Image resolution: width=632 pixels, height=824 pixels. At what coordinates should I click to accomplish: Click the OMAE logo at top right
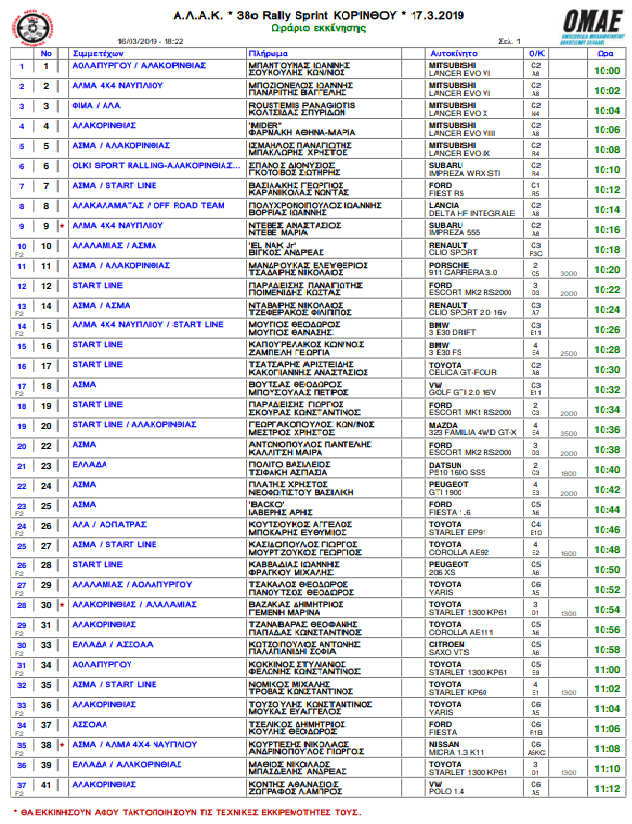pos(592,27)
